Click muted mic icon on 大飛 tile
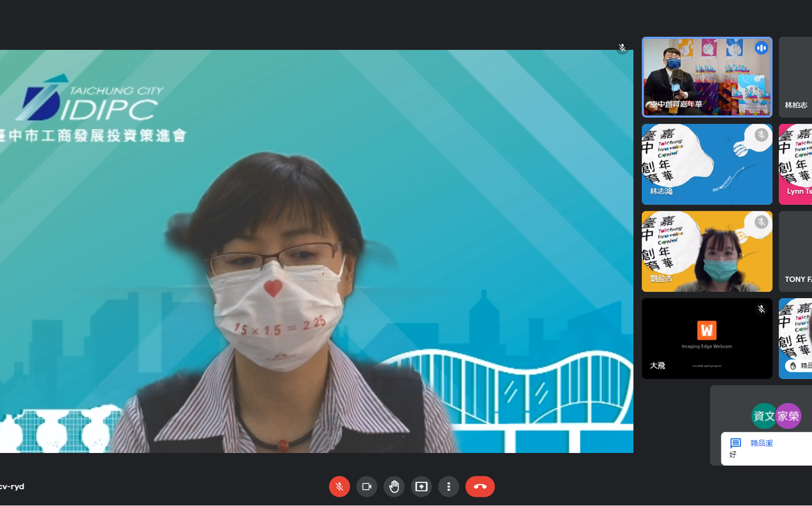 761,309
